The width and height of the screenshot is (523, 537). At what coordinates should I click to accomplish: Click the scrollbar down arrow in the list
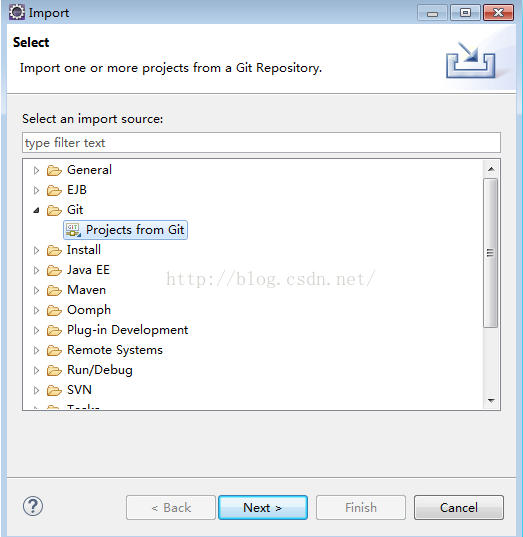491,400
